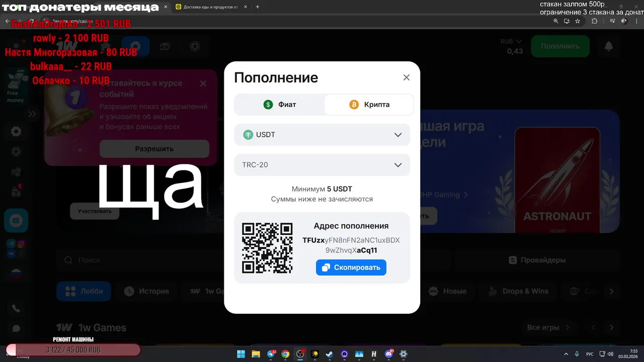This screenshot has height=362, width=644.
Task: Open the USDT currency dropdown
Action: pyautogui.click(x=322, y=135)
